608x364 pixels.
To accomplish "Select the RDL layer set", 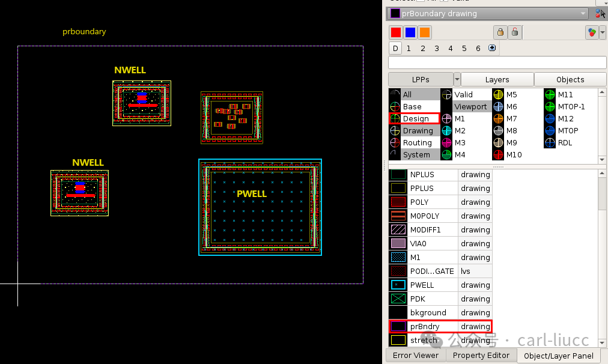I will pyautogui.click(x=570, y=142).
